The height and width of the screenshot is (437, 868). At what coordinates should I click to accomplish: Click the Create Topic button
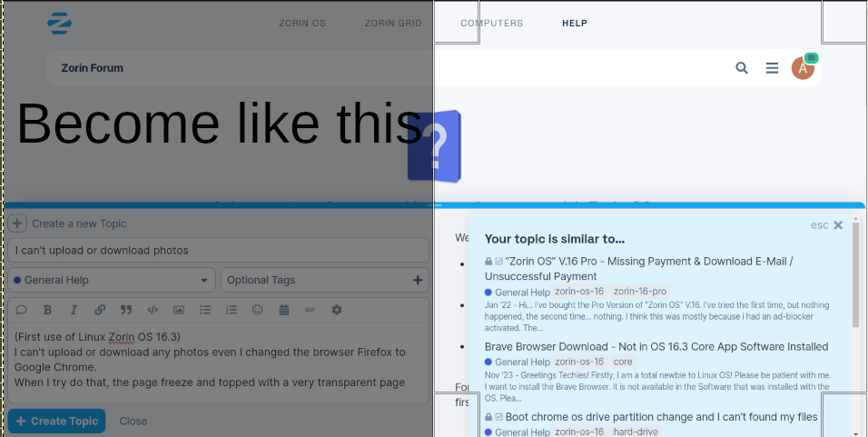[x=56, y=421]
